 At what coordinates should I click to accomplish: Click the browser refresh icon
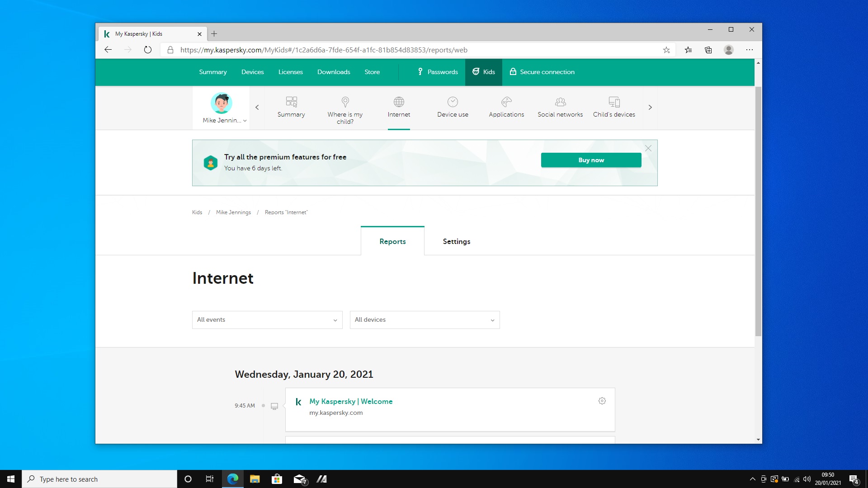click(x=148, y=50)
